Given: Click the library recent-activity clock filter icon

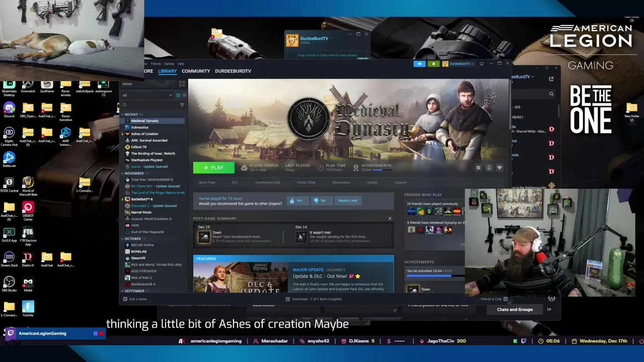Looking at the screenshot, I should (178, 95).
